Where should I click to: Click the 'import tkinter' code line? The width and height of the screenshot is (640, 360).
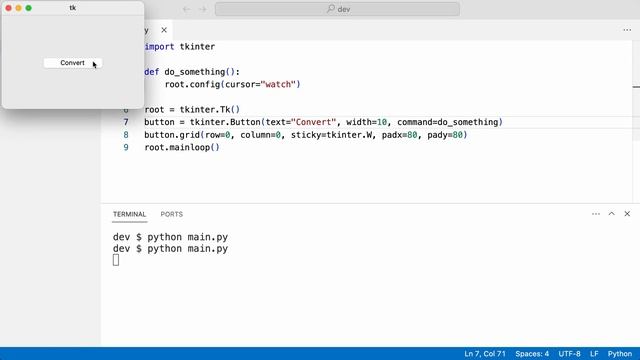point(180,47)
